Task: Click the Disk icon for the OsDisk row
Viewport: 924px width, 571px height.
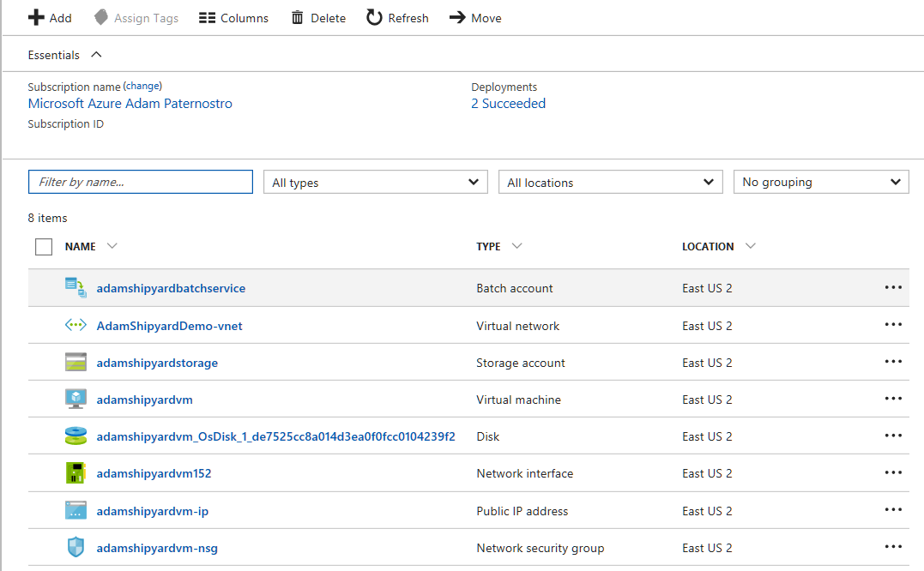Action: point(75,436)
